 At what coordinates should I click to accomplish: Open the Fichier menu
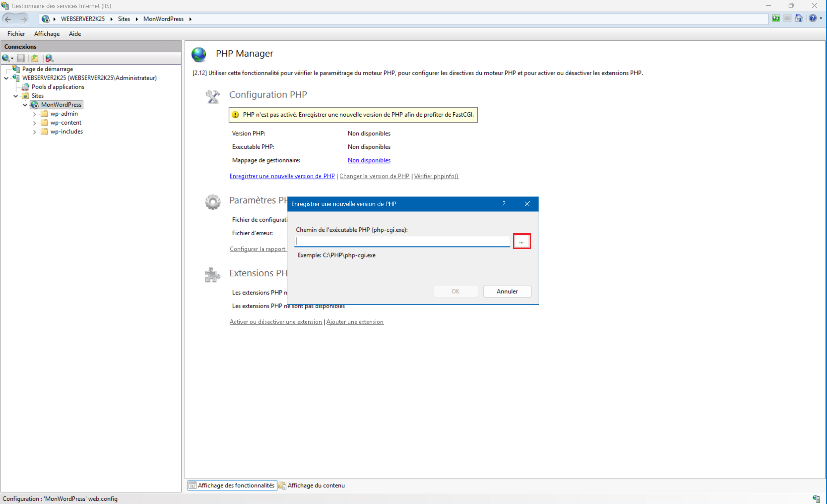point(16,34)
